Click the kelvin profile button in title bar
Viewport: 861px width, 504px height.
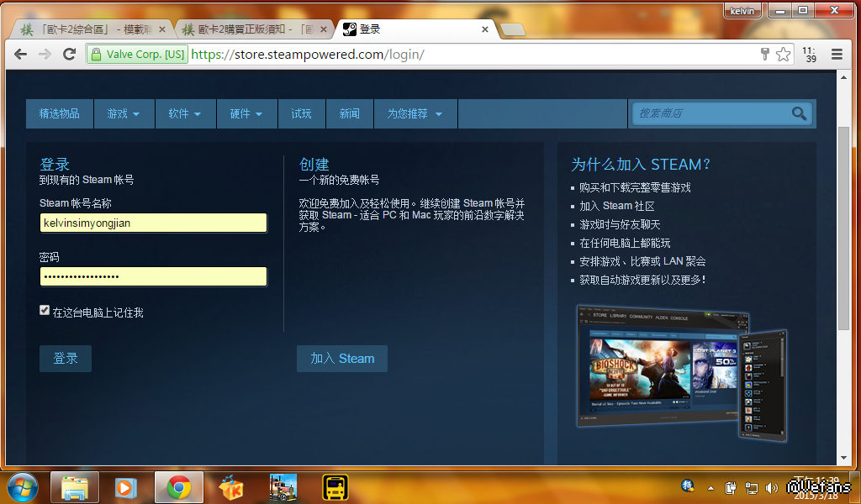pyautogui.click(x=743, y=10)
